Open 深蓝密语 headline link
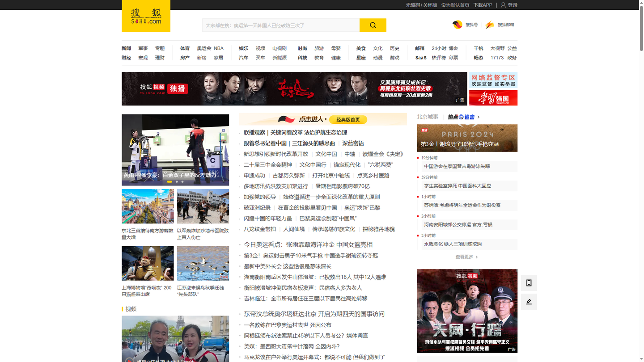The width and height of the screenshot is (644, 362). 353,143
